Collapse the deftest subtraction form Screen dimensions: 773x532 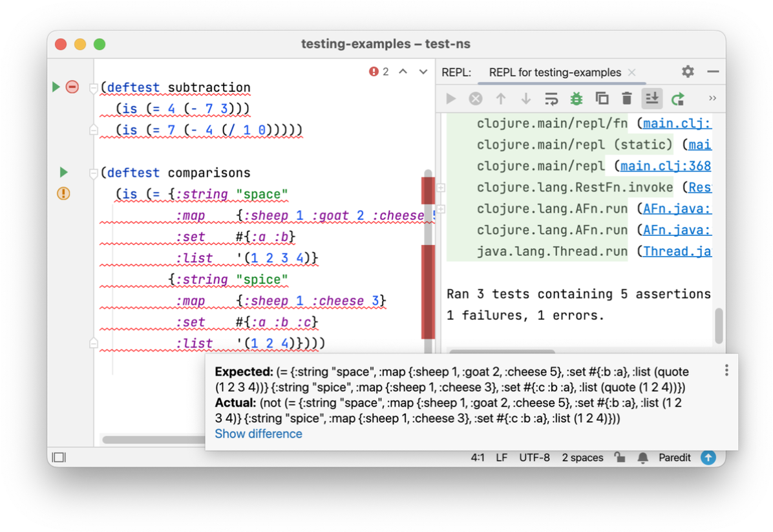[x=93, y=88]
